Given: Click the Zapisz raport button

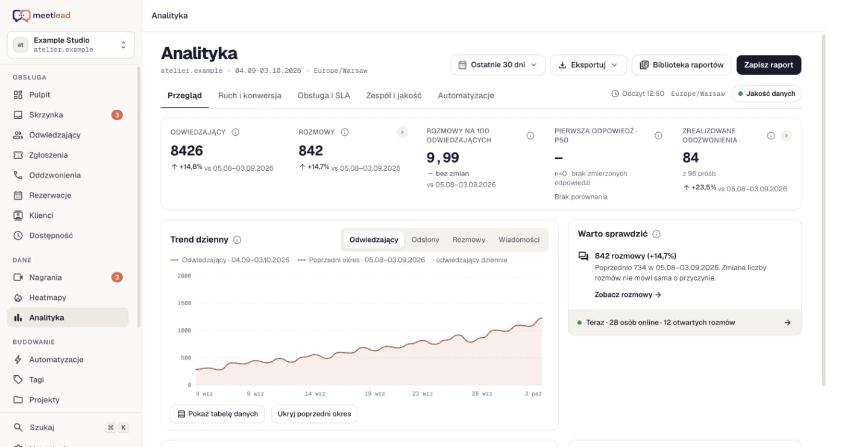Looking at the screenshot, I should click(769, 65).
